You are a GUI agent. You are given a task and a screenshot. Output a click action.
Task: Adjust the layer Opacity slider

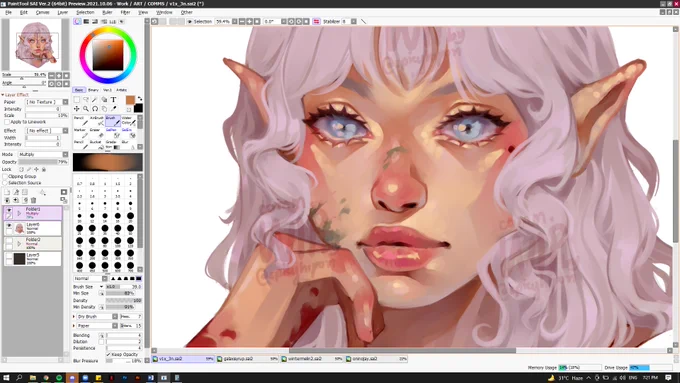43,162
